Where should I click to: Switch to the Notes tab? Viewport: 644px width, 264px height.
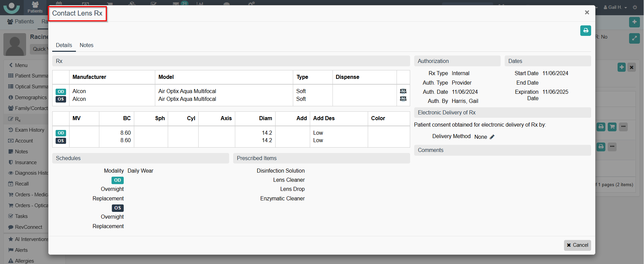coord(86,45)
